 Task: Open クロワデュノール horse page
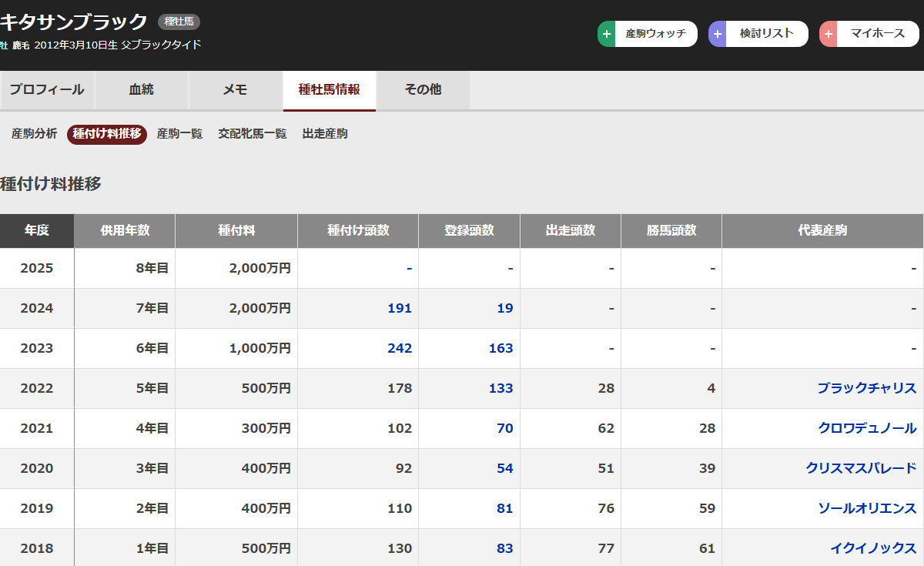(x=867, y=428)
